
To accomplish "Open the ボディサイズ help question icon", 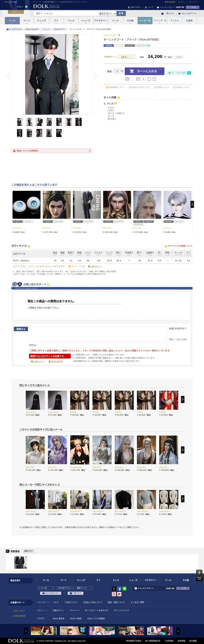I will pos(29,246).
